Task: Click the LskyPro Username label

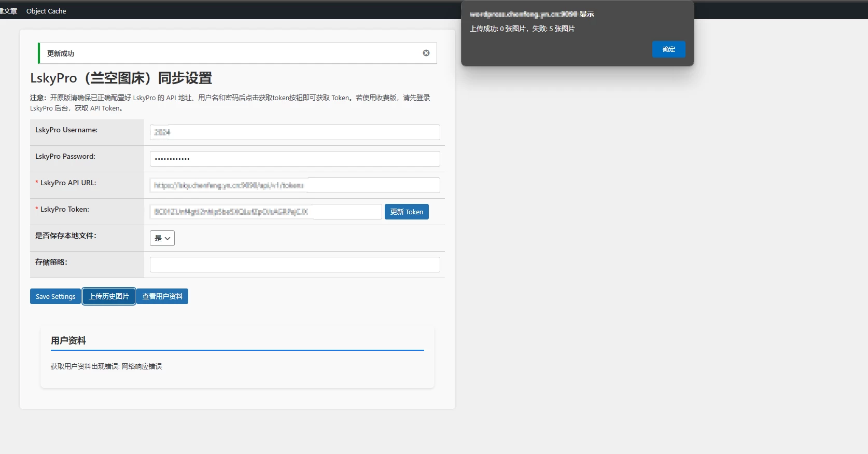Action: pos(66,130)
